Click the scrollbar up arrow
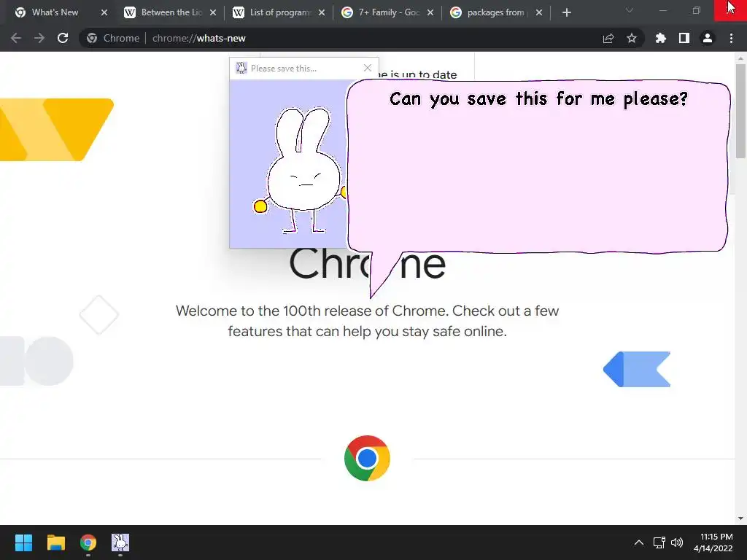 click(740, 58)
